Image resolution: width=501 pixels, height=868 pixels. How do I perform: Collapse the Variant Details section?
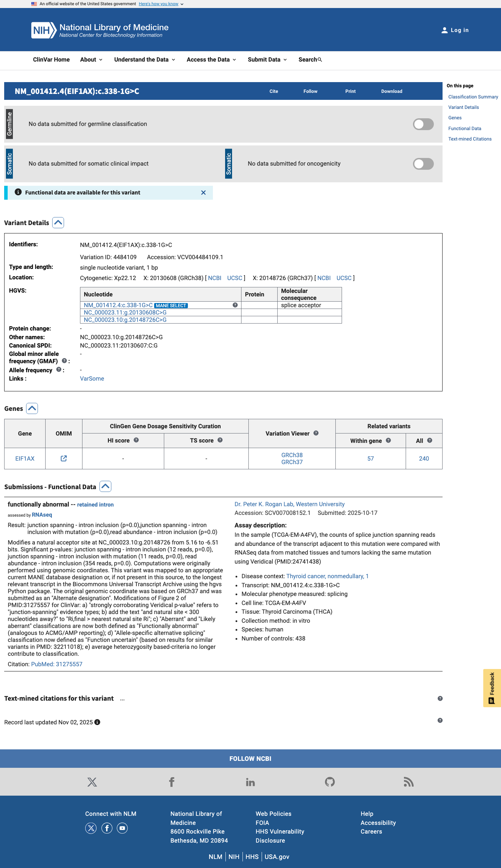[x=58, y=223]
